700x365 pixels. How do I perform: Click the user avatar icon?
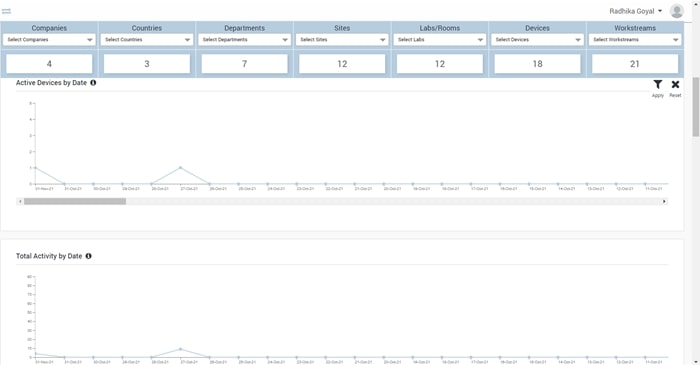[x=677, y=11]
